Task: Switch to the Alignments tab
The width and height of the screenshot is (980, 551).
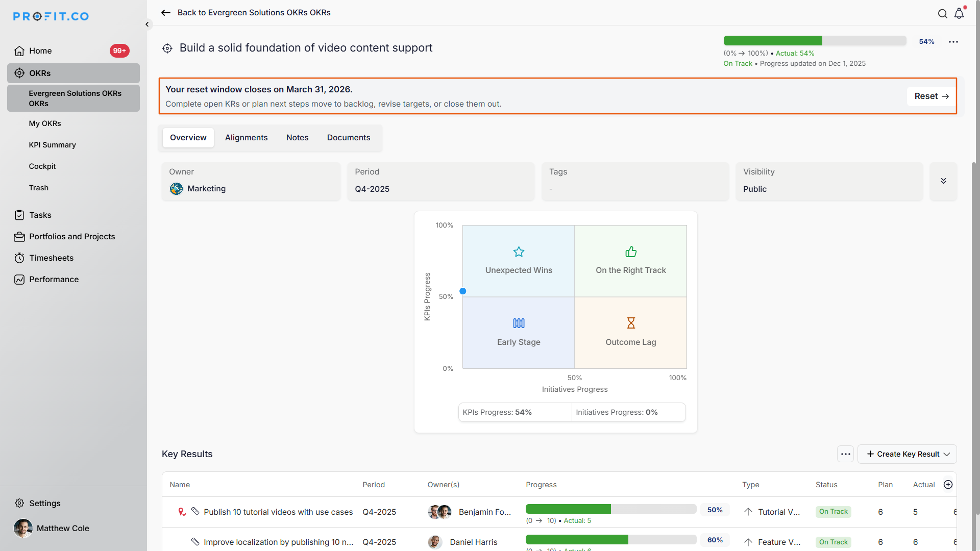Action: click(x=246, y=138)
